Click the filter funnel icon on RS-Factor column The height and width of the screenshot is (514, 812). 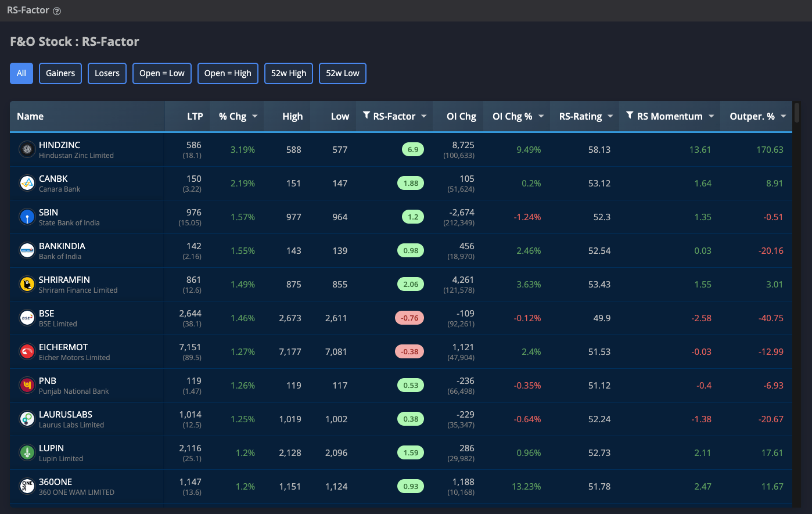pyautogui.click(x=367, y=116)
